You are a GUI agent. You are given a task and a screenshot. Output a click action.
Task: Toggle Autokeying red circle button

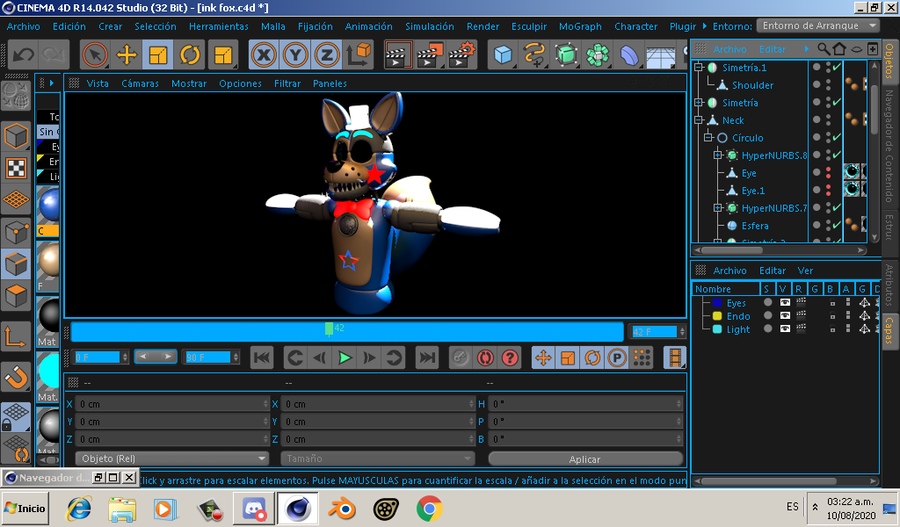484,358
